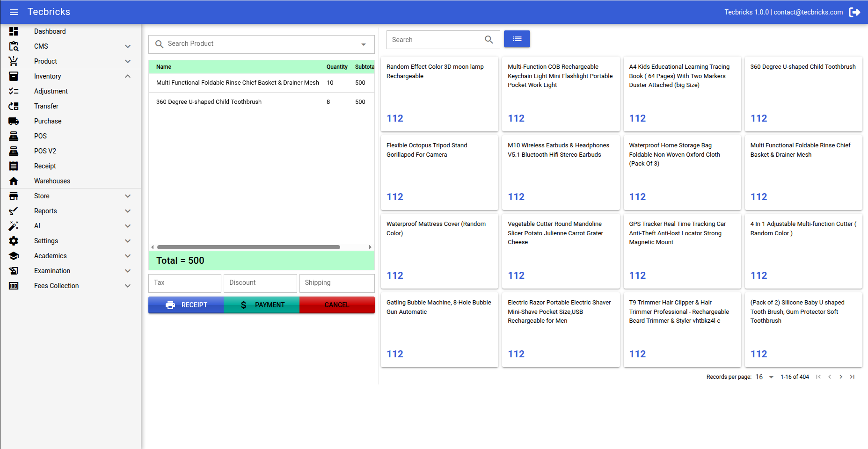Jump to the last page of products
Screen dimensions: 868x449
coord(852,377)
